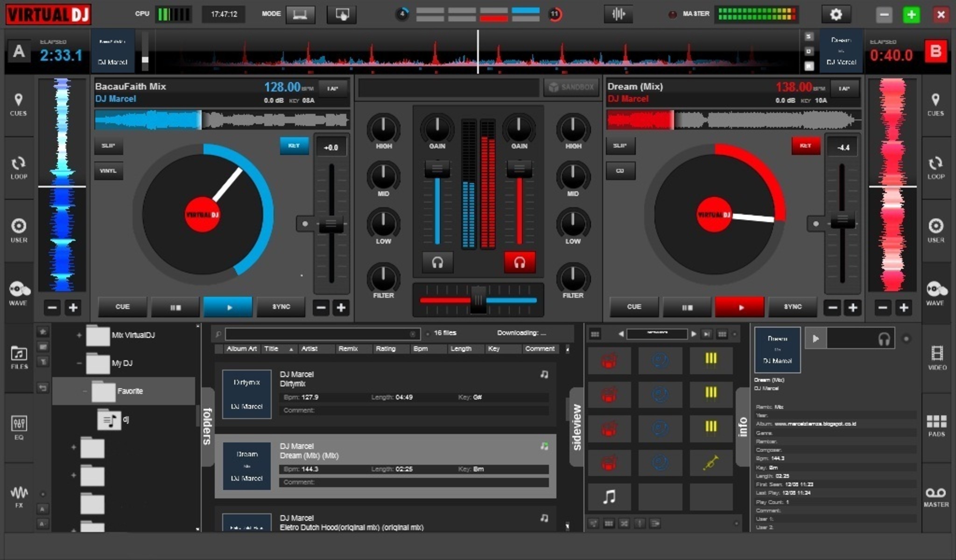
Task: Click the crossfader handle
Action: coord(478,300)
